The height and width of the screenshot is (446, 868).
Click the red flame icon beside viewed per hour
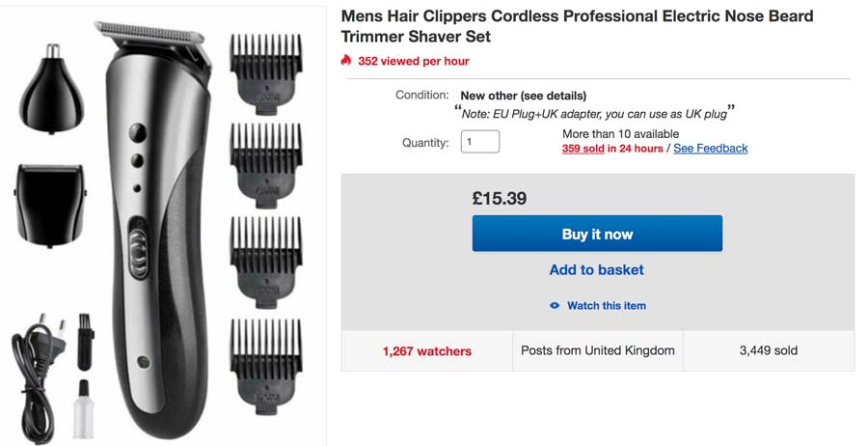pos(346,61)
